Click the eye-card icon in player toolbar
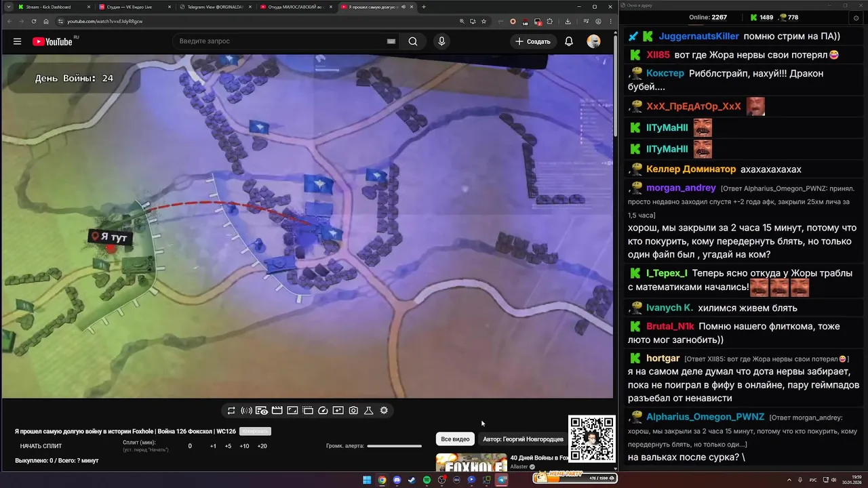The height and width of the screenshot is (488, 868). 261,410
